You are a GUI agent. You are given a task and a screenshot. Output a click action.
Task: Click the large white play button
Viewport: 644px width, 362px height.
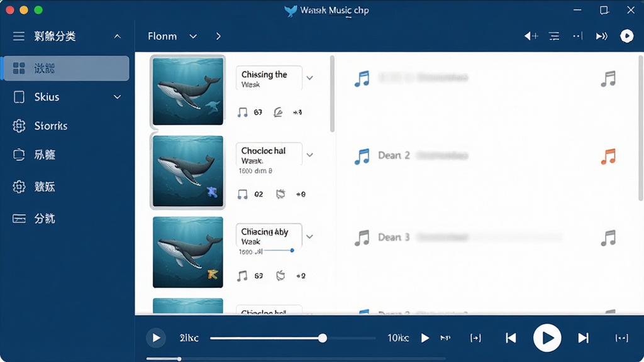click(x=547, y=337)
